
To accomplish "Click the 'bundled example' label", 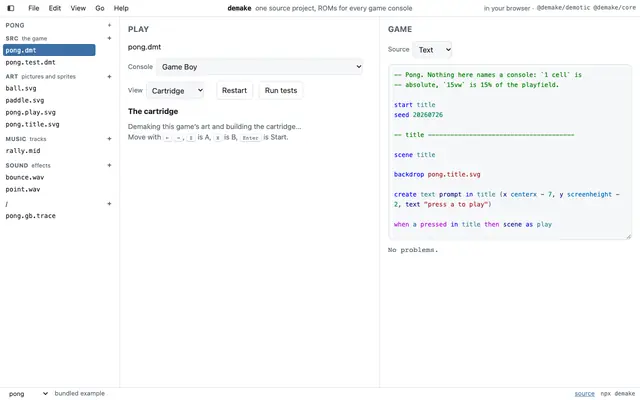I will pos(80,393).
